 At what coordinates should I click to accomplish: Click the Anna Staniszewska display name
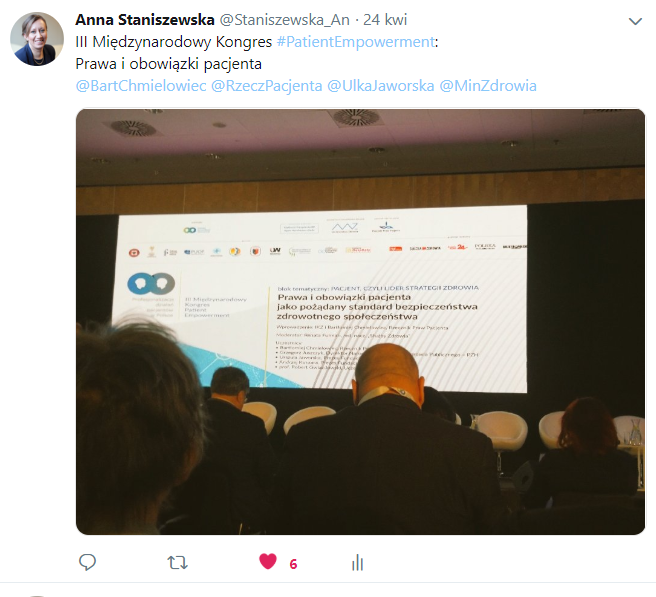pos(145,20)
